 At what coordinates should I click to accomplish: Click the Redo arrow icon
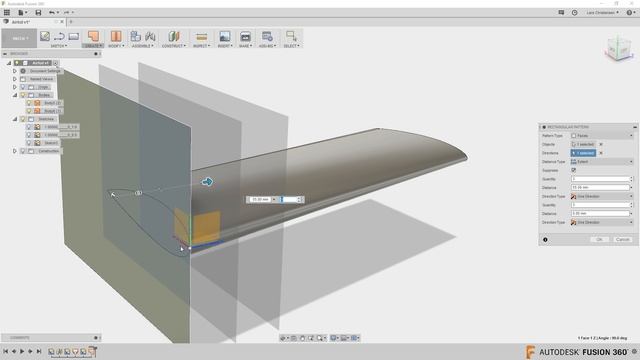coord(66,13)
